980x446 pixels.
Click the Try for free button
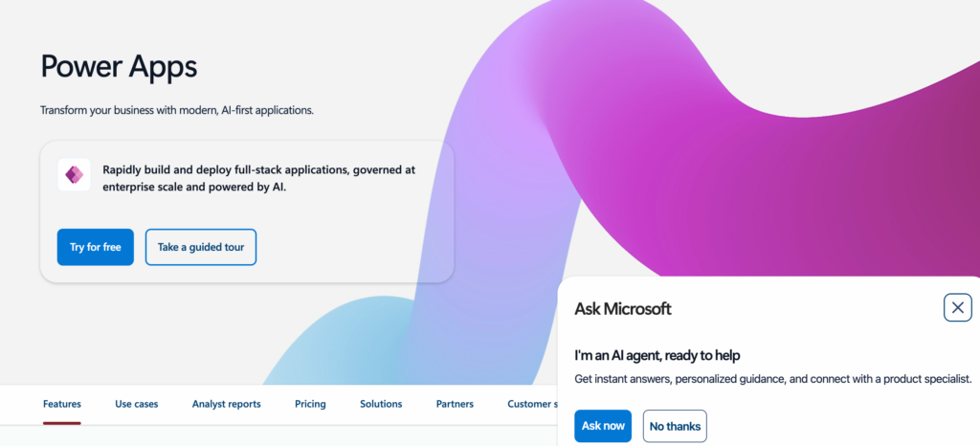pyautogui.click(x=95, y=247)
